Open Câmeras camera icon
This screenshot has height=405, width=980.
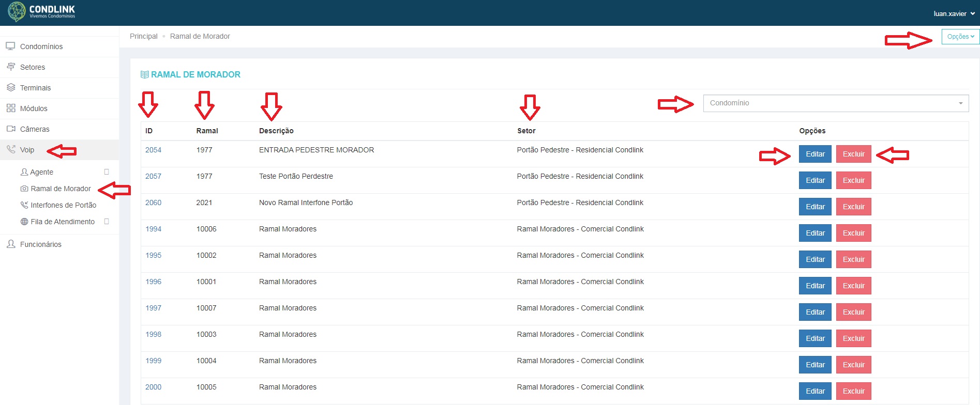(x=10, y=129)
